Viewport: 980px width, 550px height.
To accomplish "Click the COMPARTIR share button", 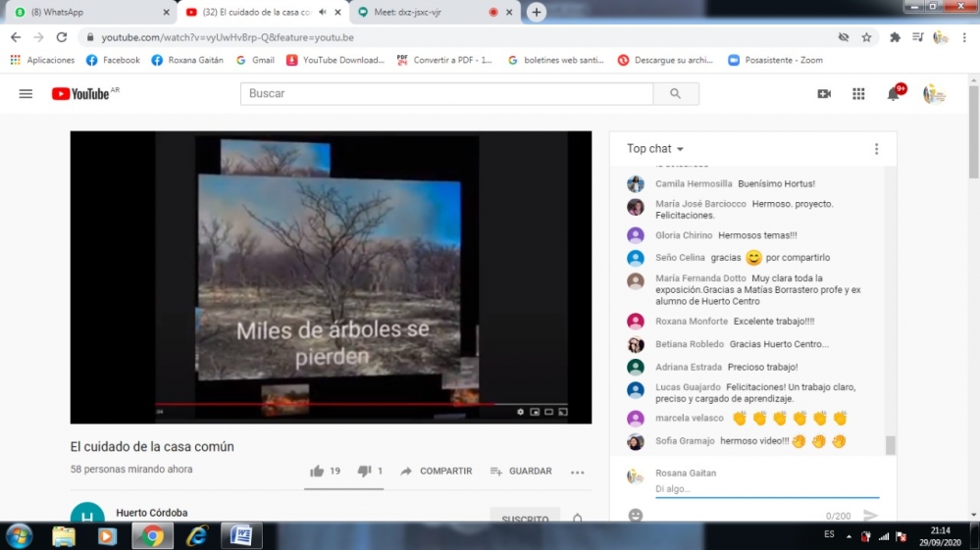I will (x=436, y=472).
